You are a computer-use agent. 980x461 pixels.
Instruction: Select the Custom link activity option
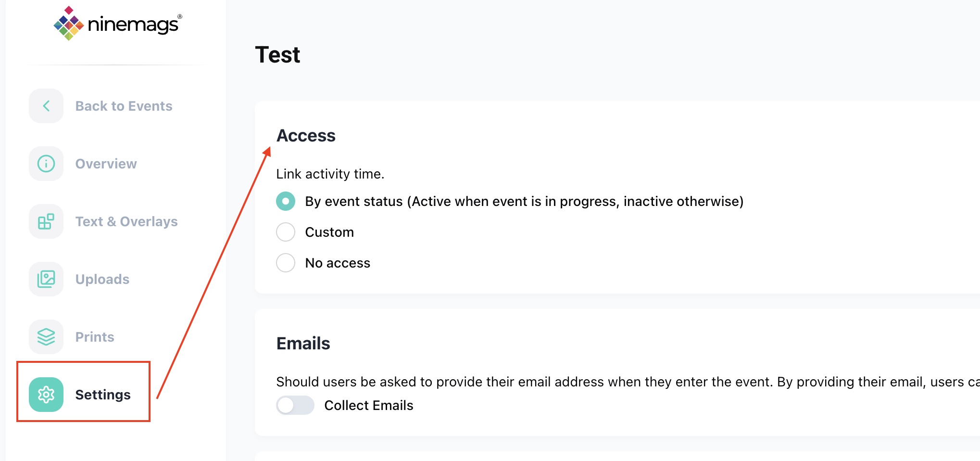click(x=286, y=232)
